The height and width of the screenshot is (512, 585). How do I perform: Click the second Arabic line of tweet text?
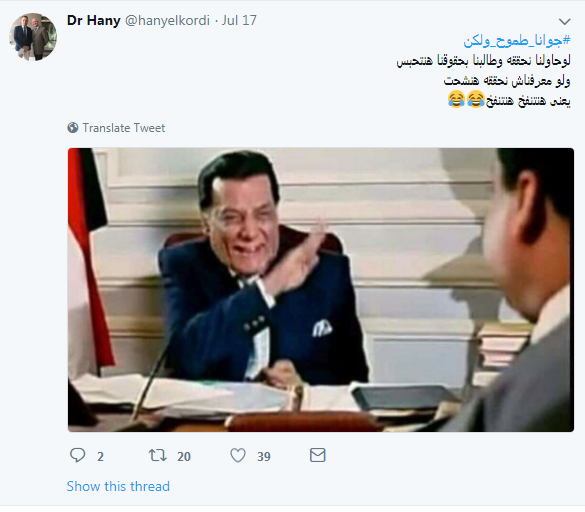(507, 80)
